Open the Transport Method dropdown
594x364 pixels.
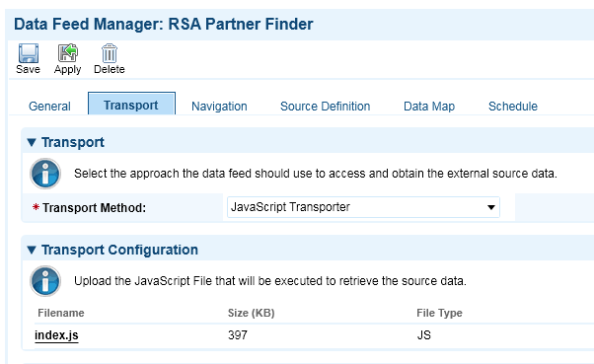click(x=363, y=207)
